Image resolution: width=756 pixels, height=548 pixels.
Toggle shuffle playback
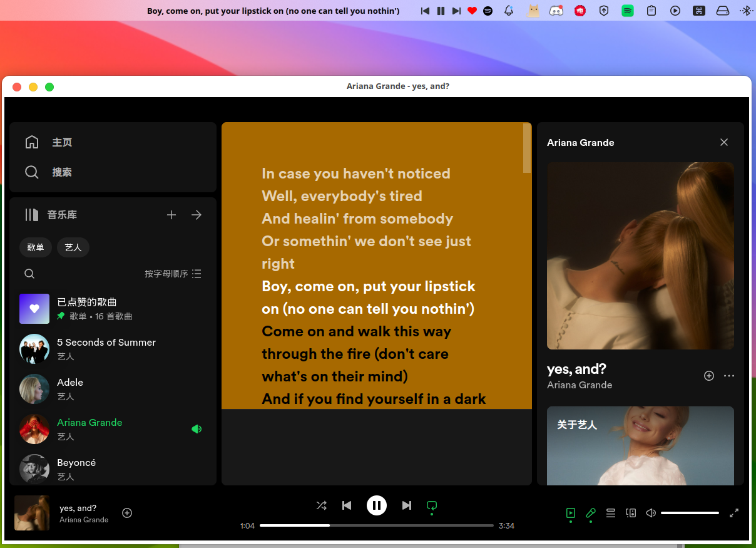point(322,505)
